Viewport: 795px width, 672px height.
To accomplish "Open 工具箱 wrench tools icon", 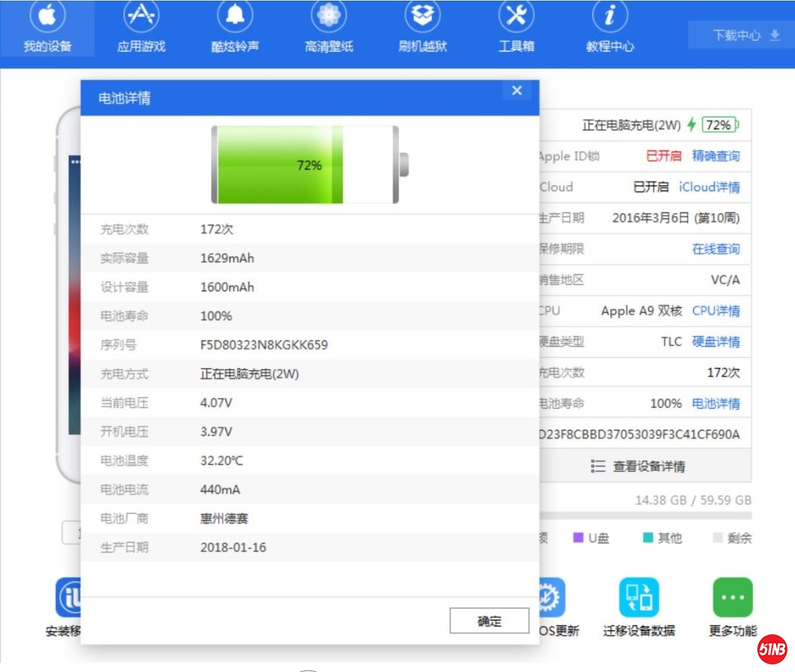I will click(516, 17).
